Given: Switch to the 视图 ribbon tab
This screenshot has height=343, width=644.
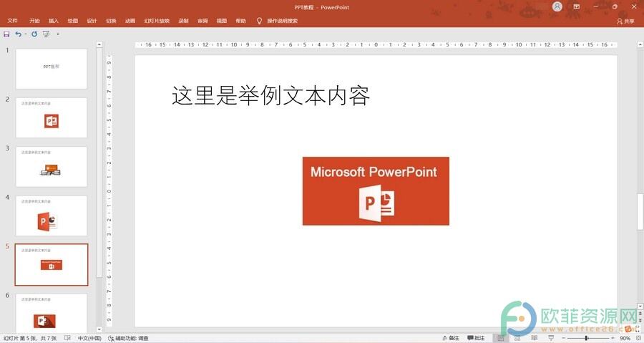Looking at the screenshot, I should tap(222, 21).
